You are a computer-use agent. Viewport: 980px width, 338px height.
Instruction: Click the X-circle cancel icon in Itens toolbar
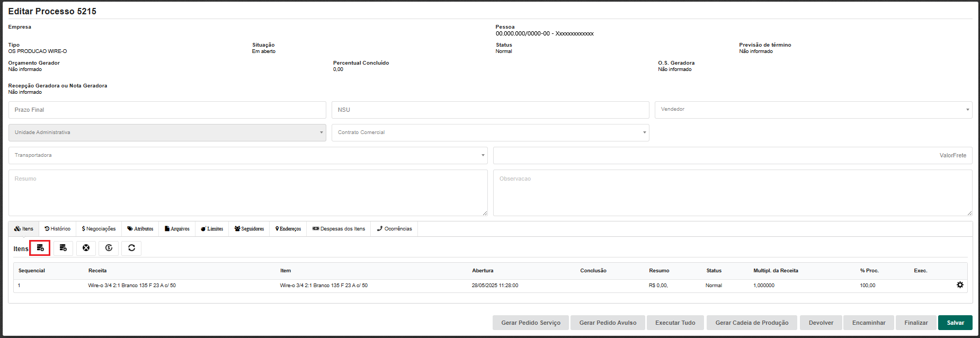coord(86,248)
